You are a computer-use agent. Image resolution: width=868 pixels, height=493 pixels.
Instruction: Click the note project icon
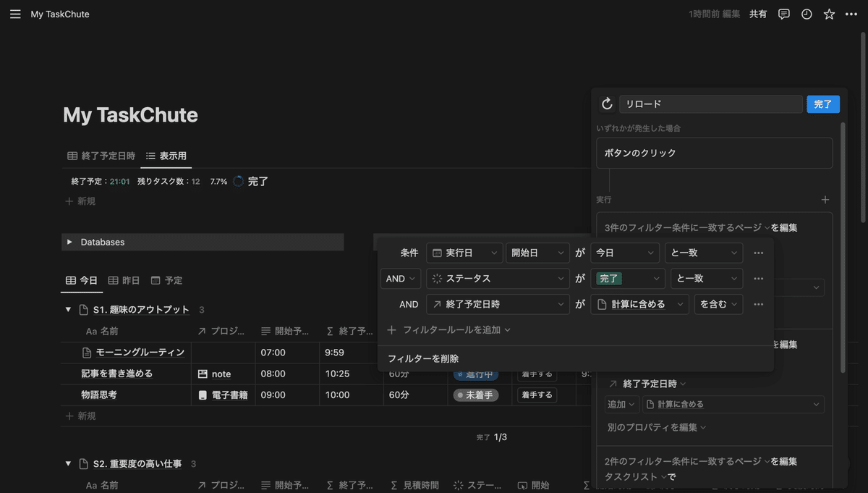coord(203,374)
